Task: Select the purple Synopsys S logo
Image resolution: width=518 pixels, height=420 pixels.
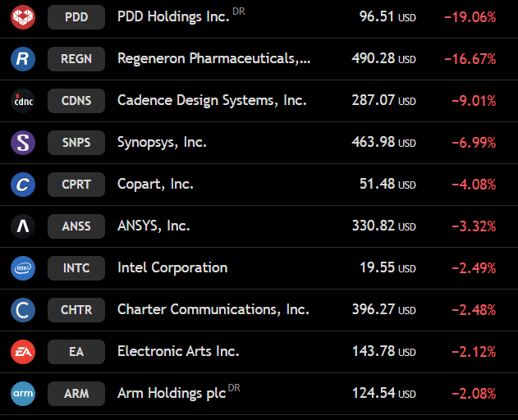Action: [23, 143]
